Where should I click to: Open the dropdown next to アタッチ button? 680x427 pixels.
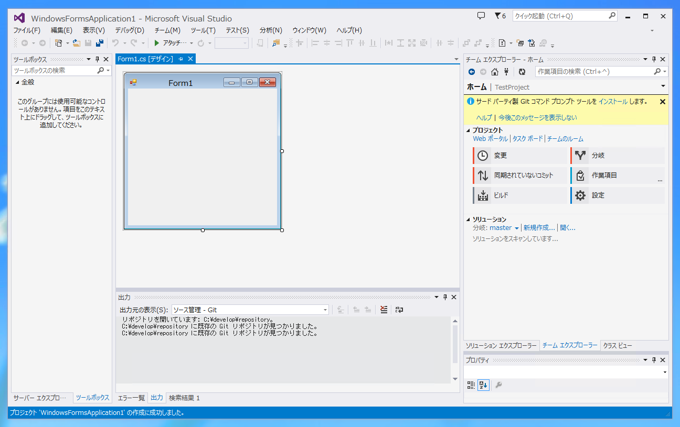point(191,43)
